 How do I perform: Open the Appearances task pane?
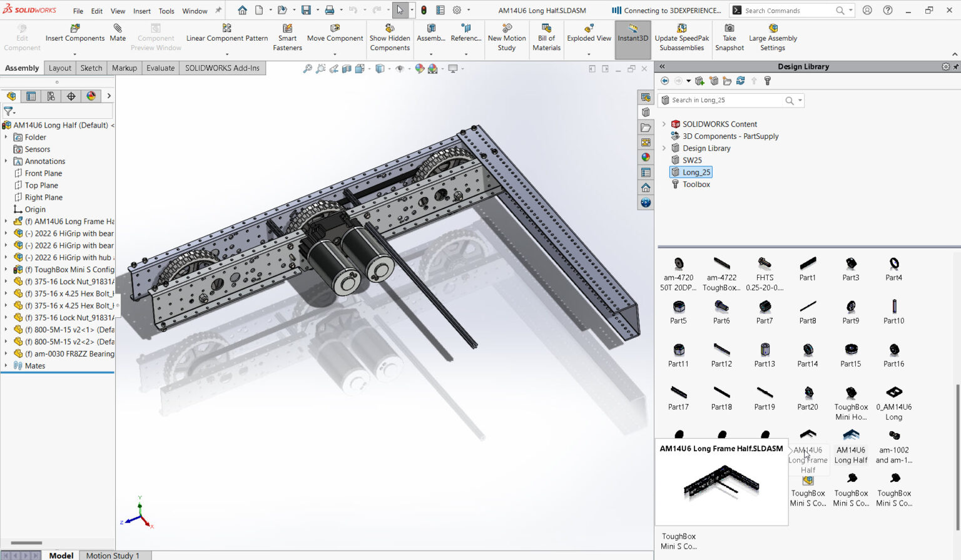(x=645, y=157)
